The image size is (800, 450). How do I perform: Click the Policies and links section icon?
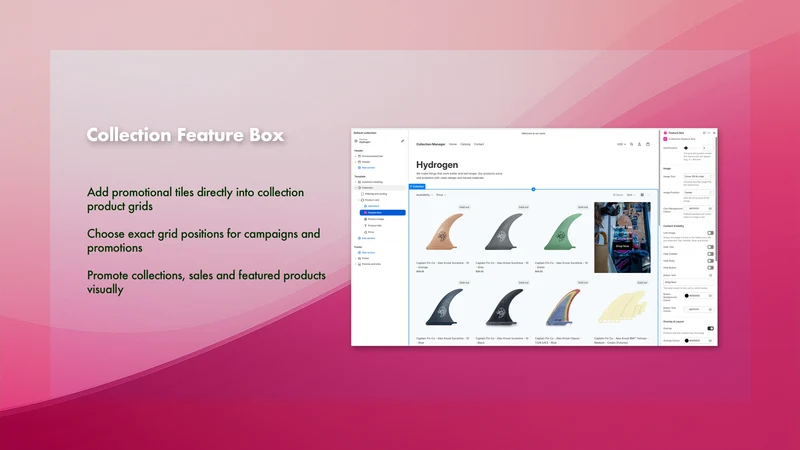(x=359, y=264)
